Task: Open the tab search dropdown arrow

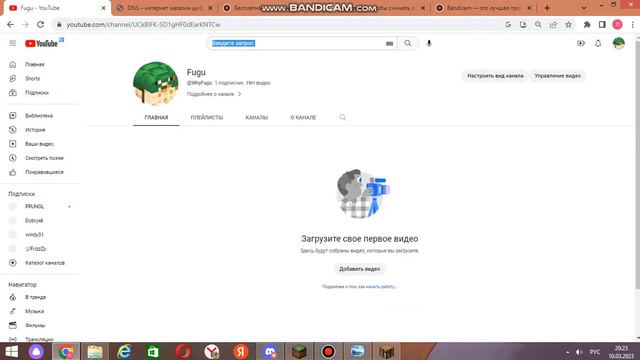Action: [x=584, y=8]
